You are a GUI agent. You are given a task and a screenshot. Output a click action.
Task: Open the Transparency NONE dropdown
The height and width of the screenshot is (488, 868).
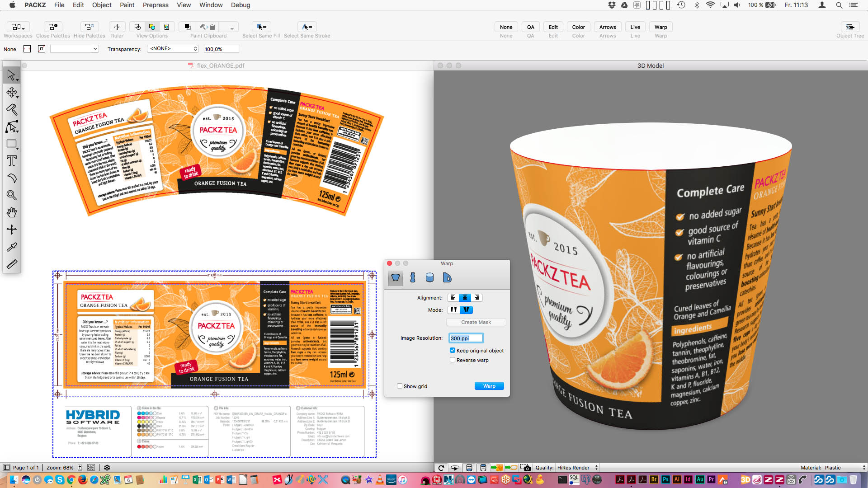173,49
